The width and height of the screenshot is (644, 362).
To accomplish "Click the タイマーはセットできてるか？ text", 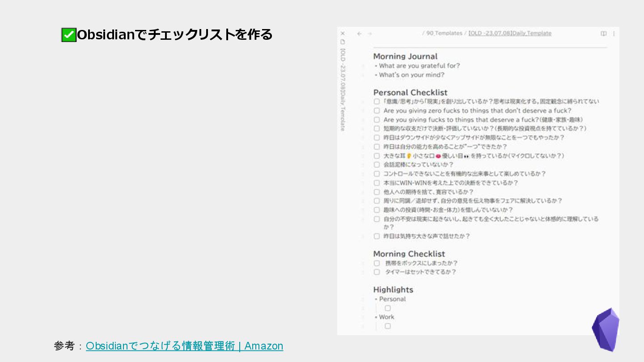I will coord(420,272).
